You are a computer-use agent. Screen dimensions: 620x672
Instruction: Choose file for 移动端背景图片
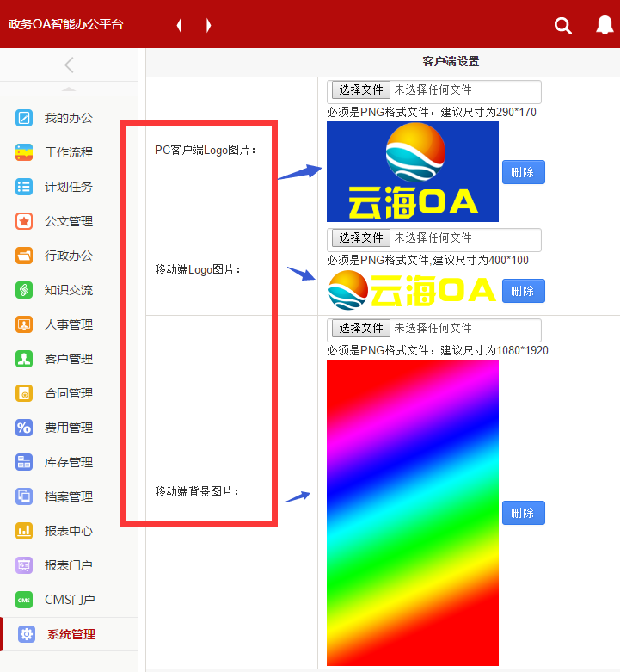point(361,329)
